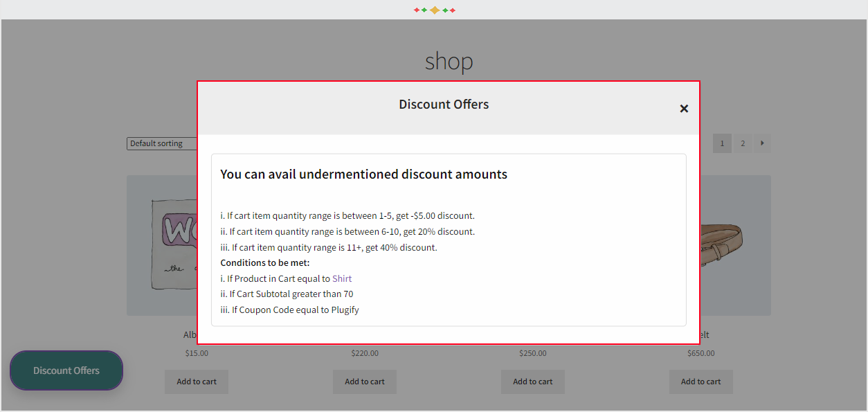
Task: Click the close × on the Discount Offers popup
Action: click(x=684, y=109)
